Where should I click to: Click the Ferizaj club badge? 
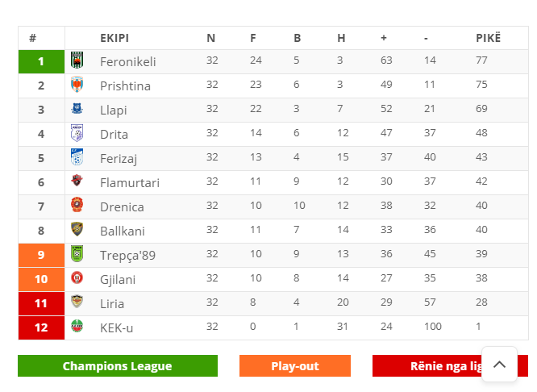[77, 157]
